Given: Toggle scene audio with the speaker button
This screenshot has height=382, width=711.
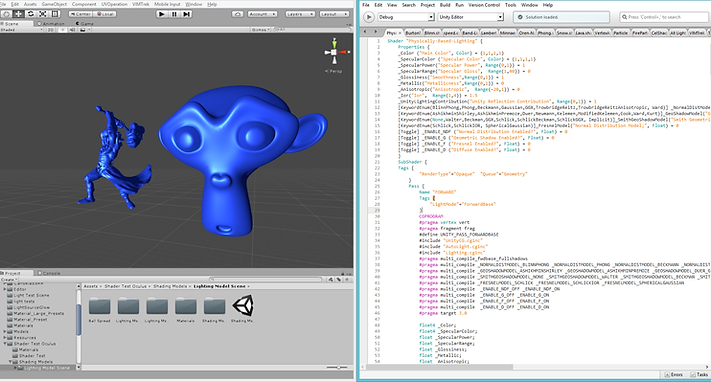Looking at the screenshot, I should tap(73, 29).
